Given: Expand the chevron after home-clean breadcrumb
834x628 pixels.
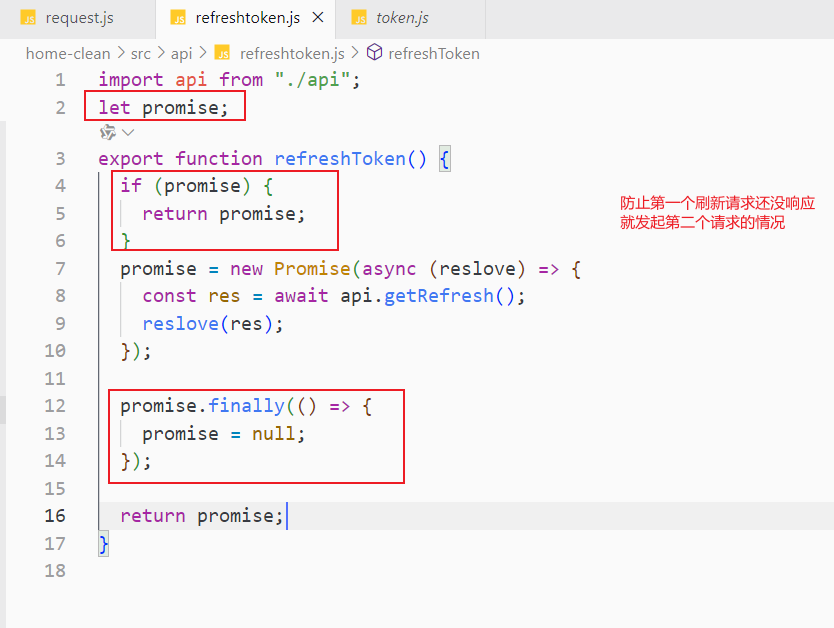Looking at the screenshot, I should tap(121, 53).
